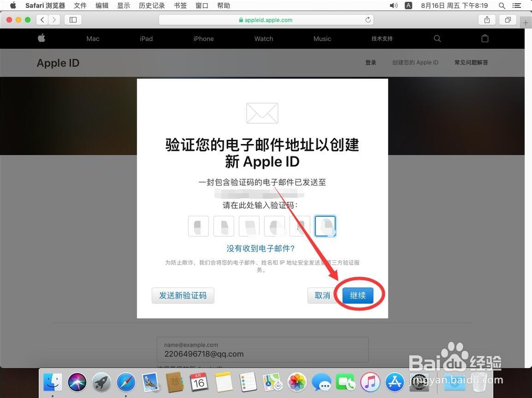Open the 文件 menu
The height and width of the screenshot is (398, 532).
coord(80,5)
